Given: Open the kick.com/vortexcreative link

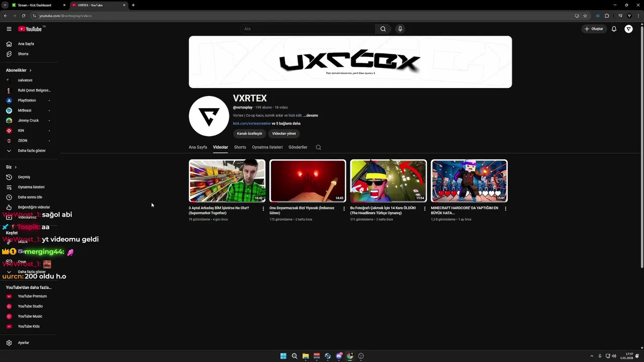Looking at the screenshot, I should coord(252,124).
